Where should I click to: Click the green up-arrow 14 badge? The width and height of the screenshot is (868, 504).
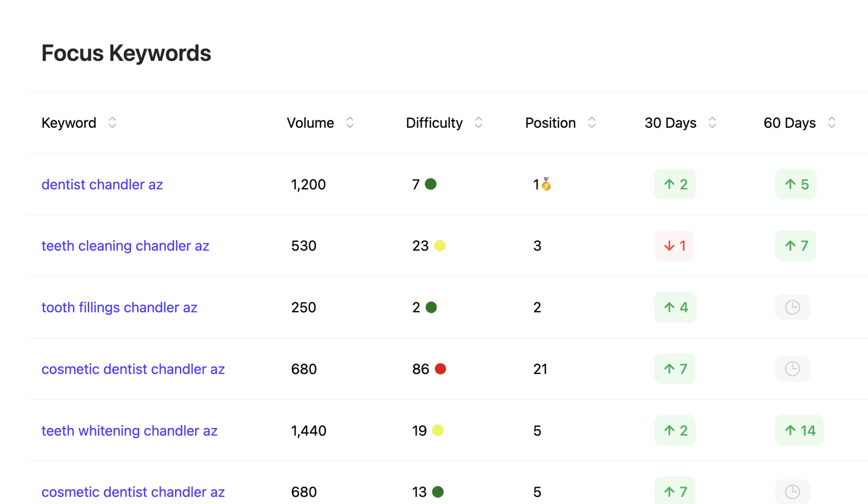(x=799, y=431)
